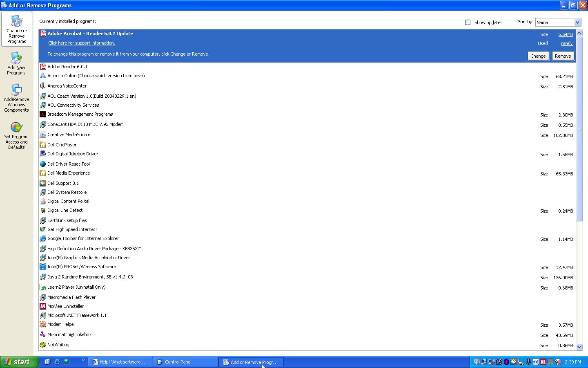Click the Learn2 Player icon
Image resolution: width=588 pixels, height=368 pixels.
[x=43, y=287]
